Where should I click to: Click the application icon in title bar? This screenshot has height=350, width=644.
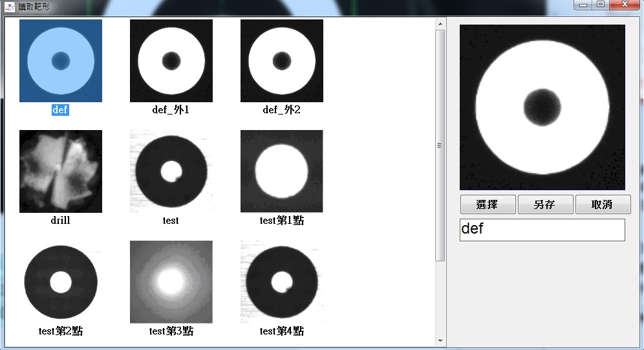pos(10,6)
